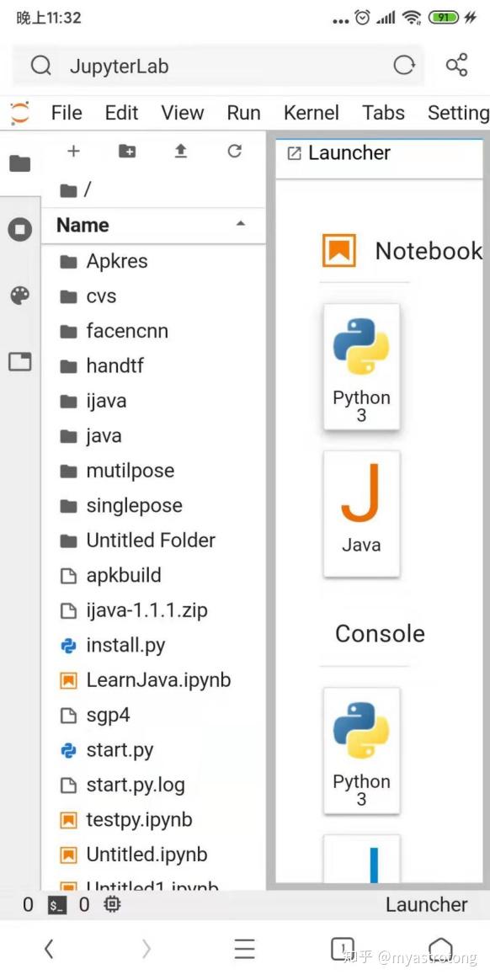Select the Running Kernels sidebar icon
490x980 pixels.
tap(20, 228)
